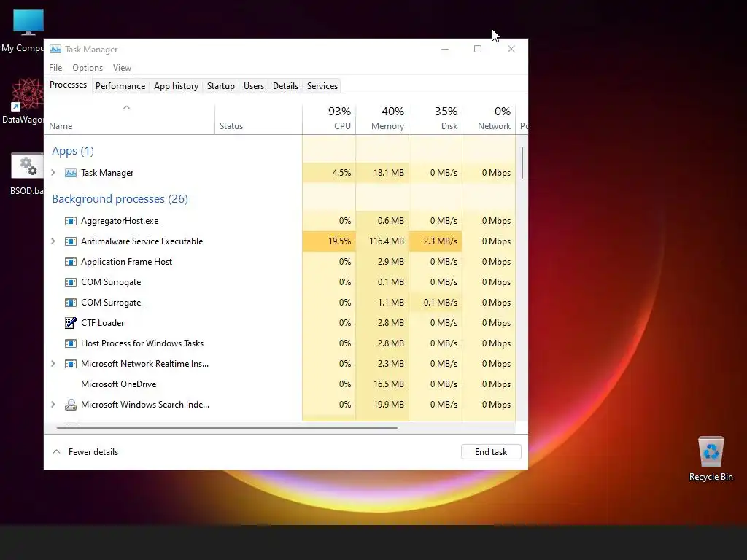Click the 2.3 MB/s disk cell
Screen dimensions: 747x560
point(436,241)
